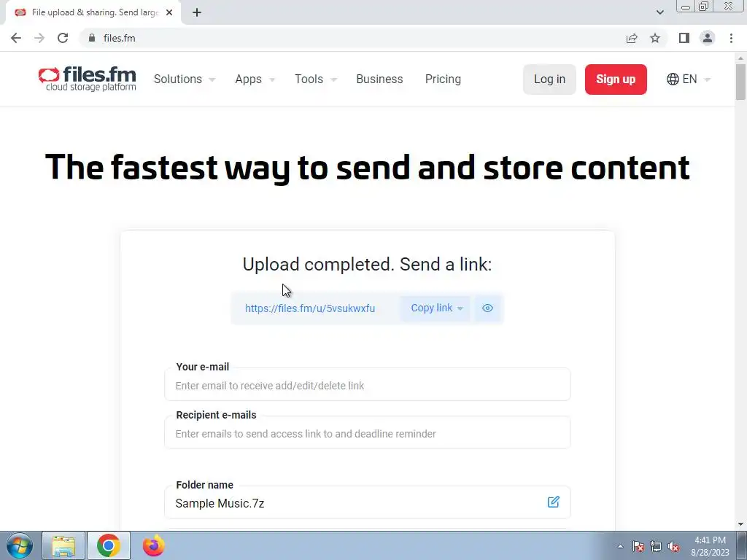Open the Chrome profile avatar
The height and width of the screenshot is (560, 747).
coord(708,38)
